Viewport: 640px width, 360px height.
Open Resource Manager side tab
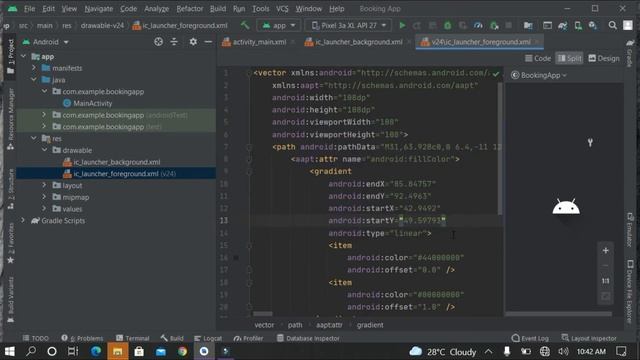point(11,118)
